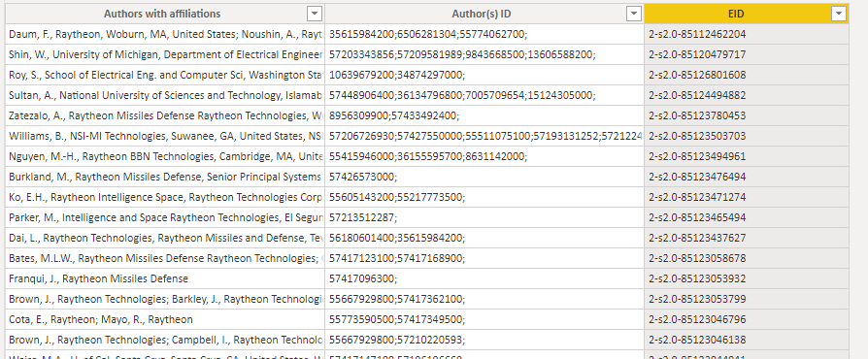Click the cell Cota, E., Raytheon; Mayo, R., Raytheon

pyautogui.click(x=165, y=320)
